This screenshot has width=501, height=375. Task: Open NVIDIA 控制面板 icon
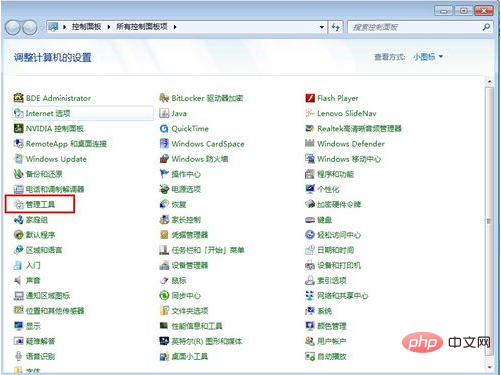point(18,128)
